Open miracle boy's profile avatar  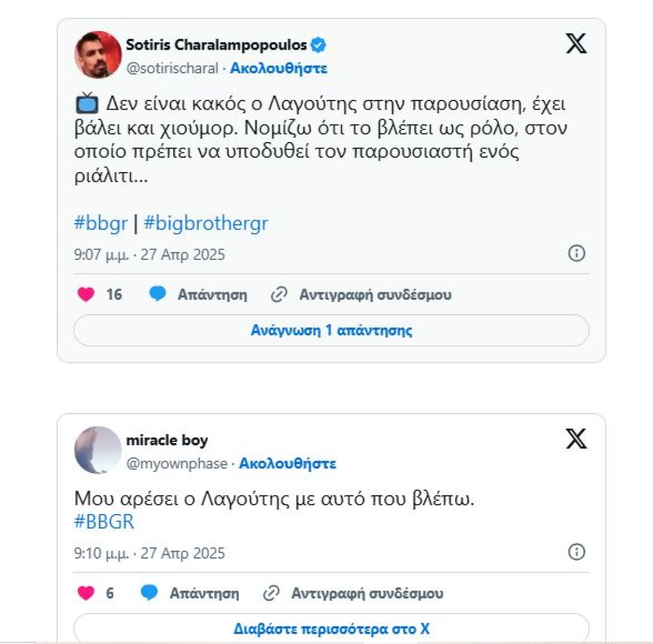[x=98, y=450]
